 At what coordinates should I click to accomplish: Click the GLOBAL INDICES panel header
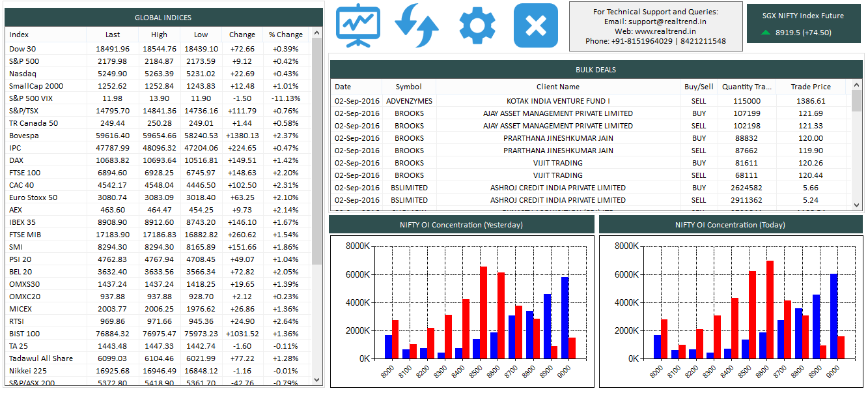point(163,17)
